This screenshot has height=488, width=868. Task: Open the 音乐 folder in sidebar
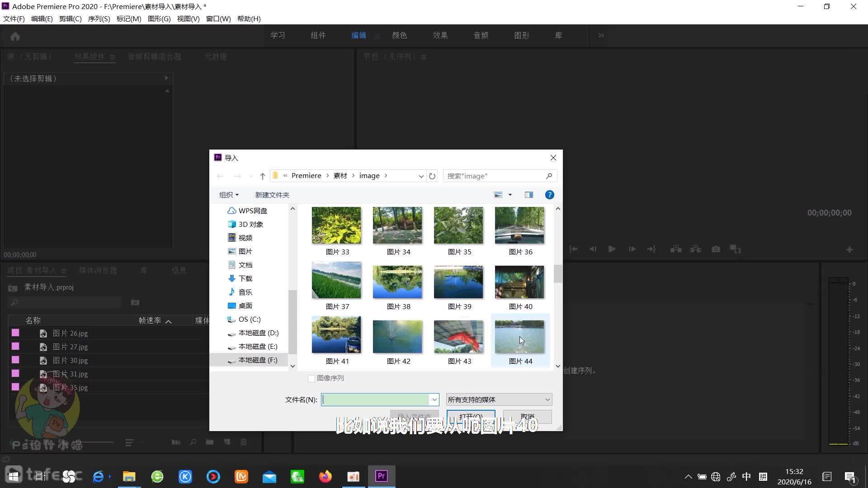pos(240,292)
